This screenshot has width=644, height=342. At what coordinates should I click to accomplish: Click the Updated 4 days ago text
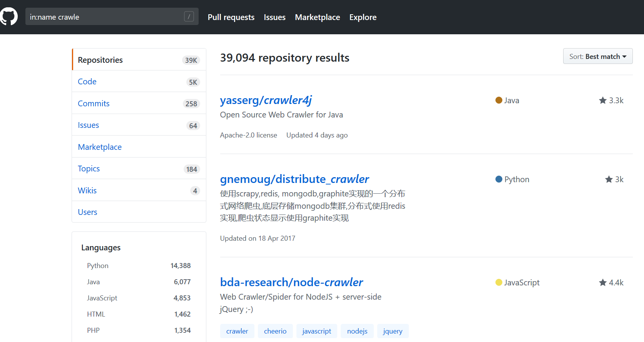(317, 135)
